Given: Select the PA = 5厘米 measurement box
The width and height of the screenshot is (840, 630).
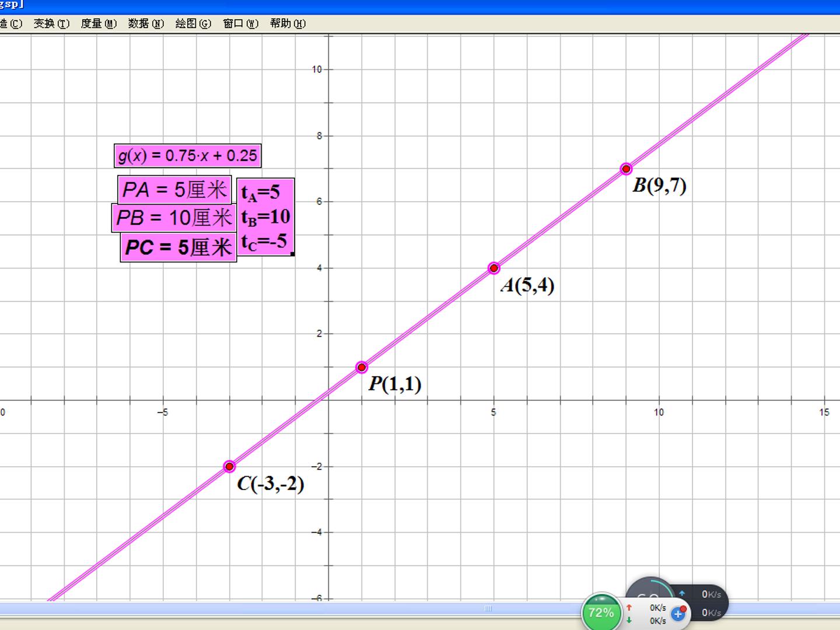Looking at the screenshot, I should click(174, 190).
